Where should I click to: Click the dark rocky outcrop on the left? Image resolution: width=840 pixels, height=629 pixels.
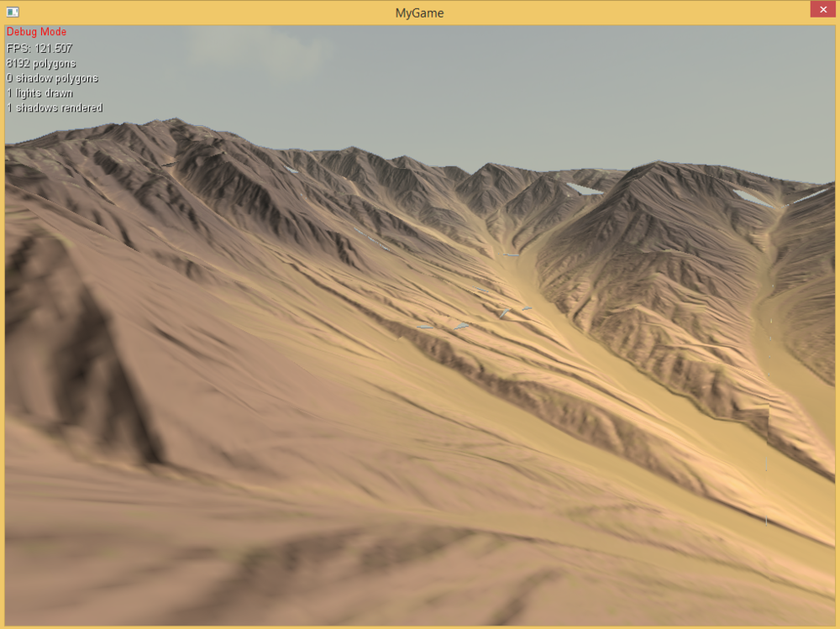pos(76,336)
